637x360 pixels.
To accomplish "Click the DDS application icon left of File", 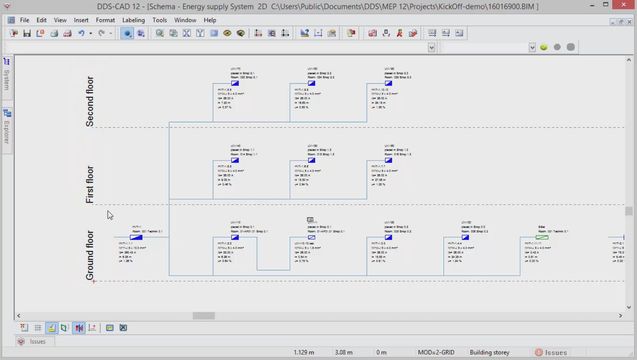I will tap(11, 20).
